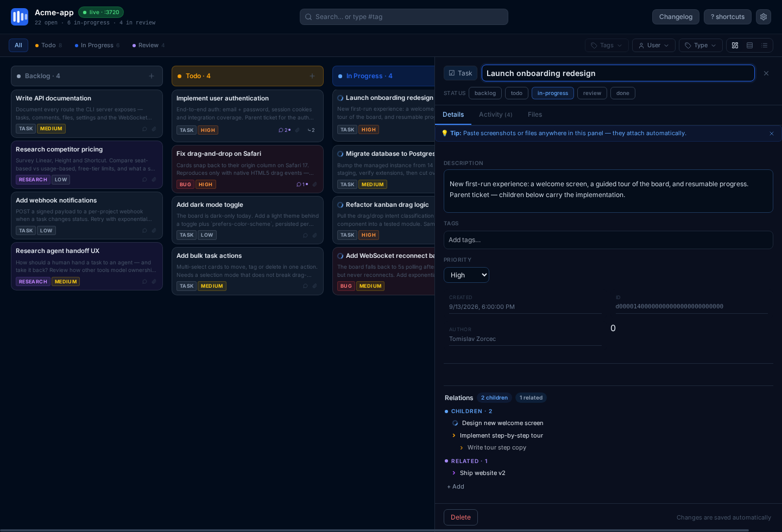
Task: Click attachment icon on Research agent handoff UX card
Action: [x=154, y=282]
